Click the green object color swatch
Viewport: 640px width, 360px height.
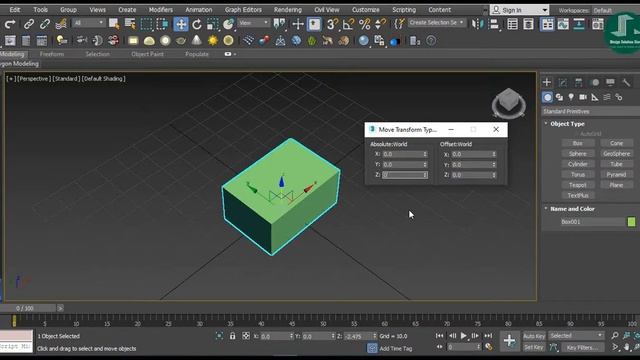coord(631,222)
